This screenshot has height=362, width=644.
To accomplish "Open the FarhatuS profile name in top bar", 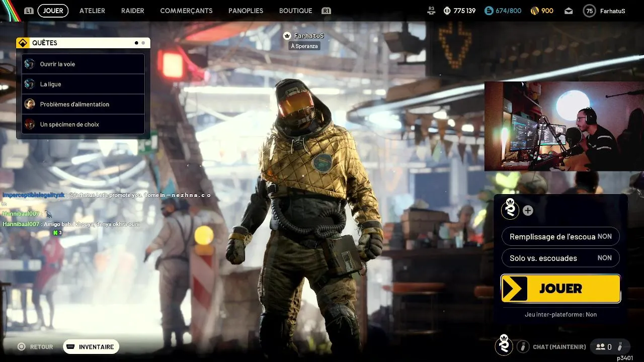I will (x=612, y=11).
